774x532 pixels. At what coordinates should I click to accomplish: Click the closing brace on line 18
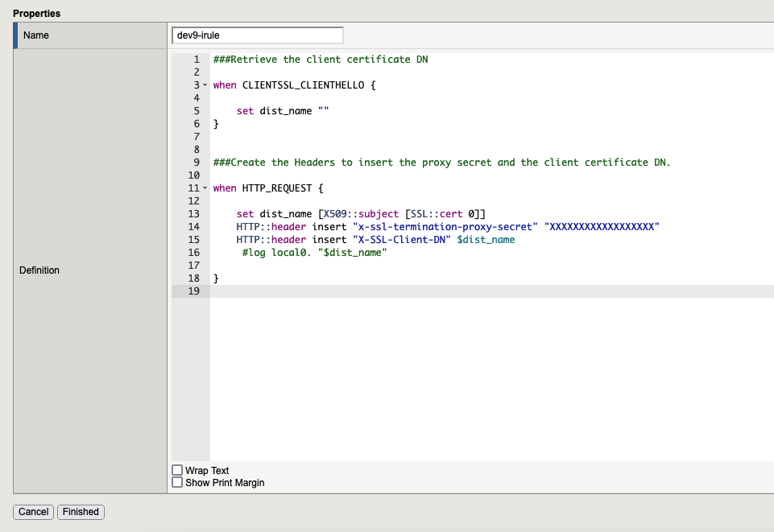[216, 278]
